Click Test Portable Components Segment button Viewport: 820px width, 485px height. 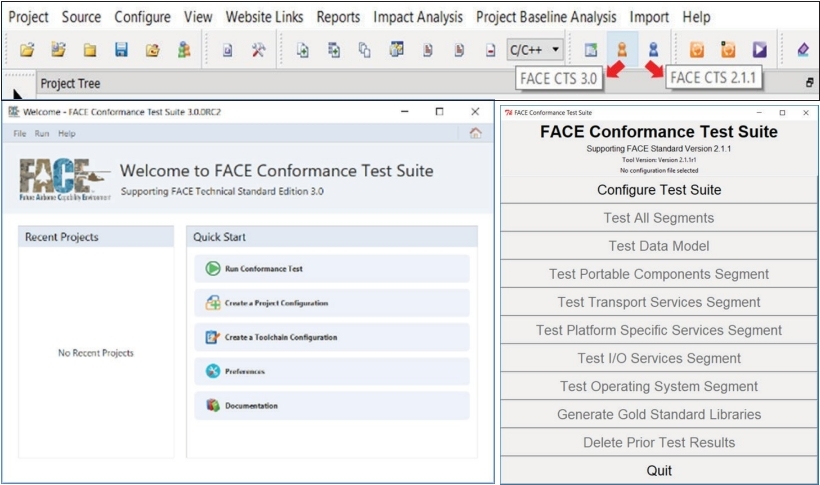click(x=659, y=274)
